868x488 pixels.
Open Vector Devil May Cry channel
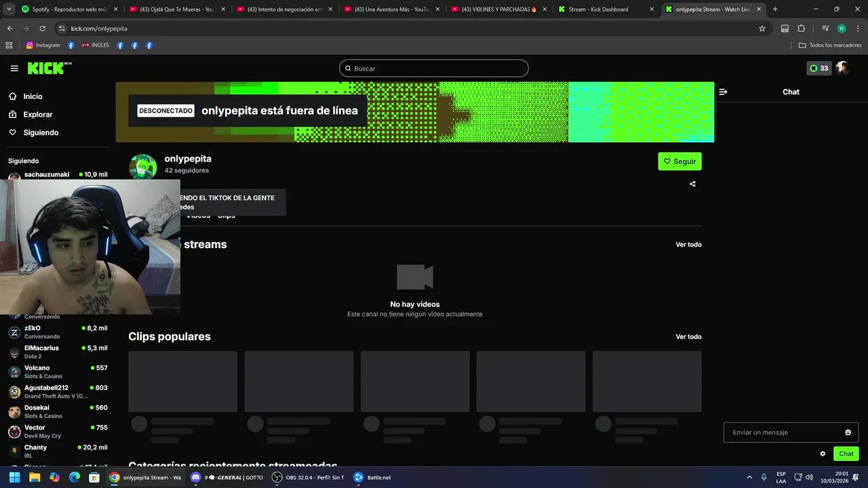tap(58, 431)
